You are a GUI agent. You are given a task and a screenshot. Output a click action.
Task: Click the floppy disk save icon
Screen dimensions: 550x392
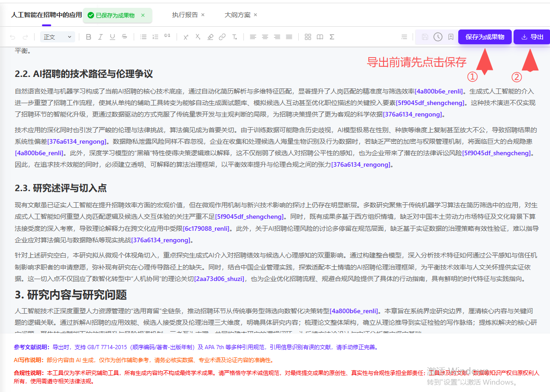pyautogui.click(x=425, y=37)
